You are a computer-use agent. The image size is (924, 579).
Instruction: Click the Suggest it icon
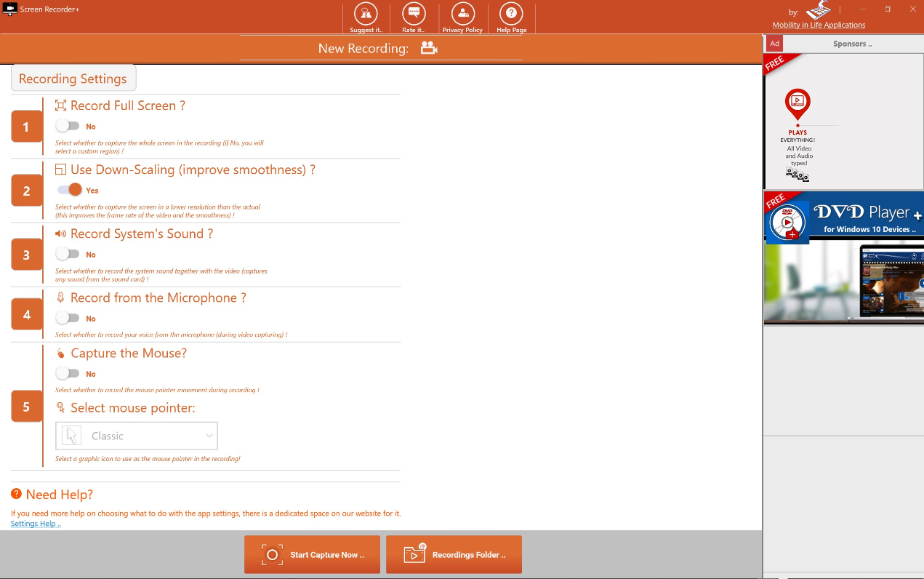point(366,15)
